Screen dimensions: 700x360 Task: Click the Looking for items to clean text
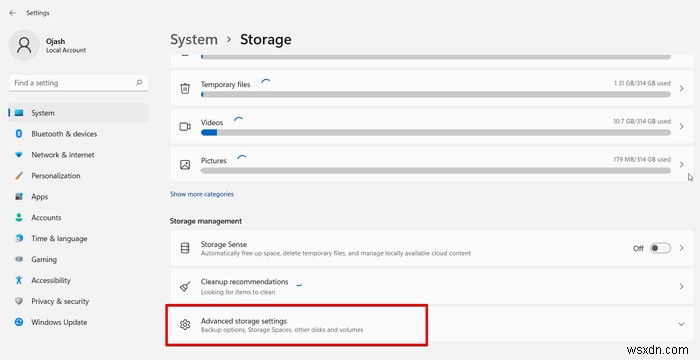(238, 292)
